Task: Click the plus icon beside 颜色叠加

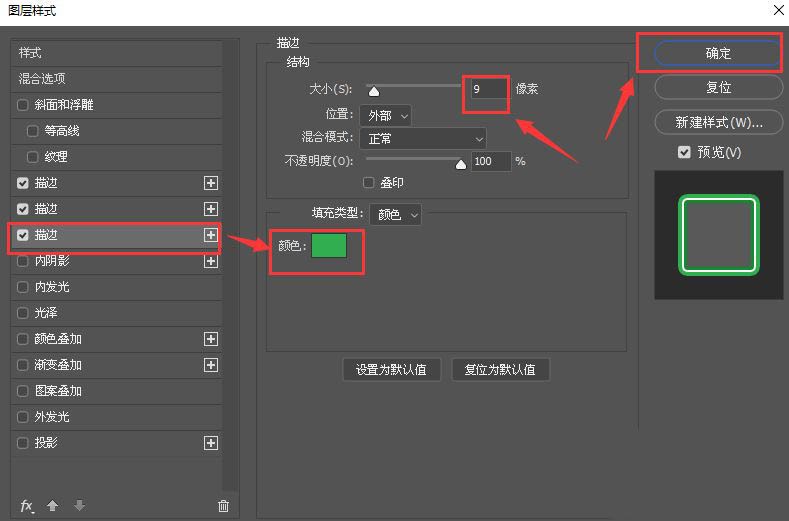Action: (211, 339)
